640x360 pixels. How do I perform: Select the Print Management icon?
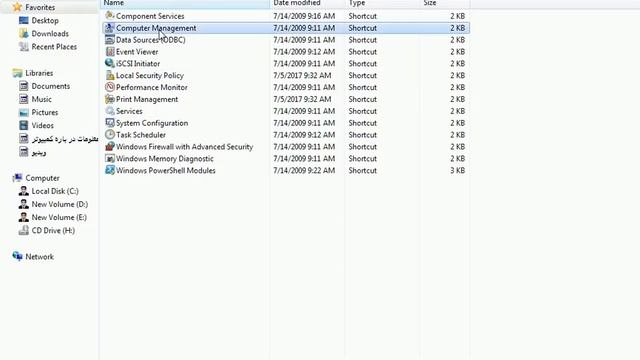point(109,99)
